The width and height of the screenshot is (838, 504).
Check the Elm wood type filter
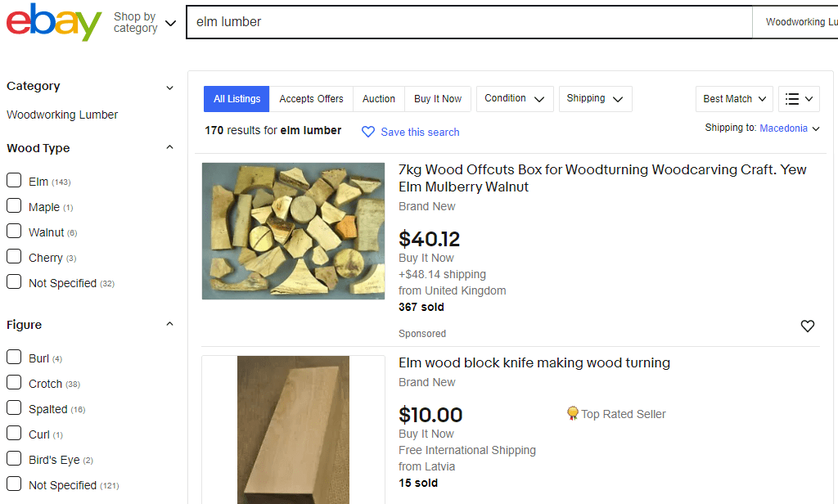pos(14,180)
